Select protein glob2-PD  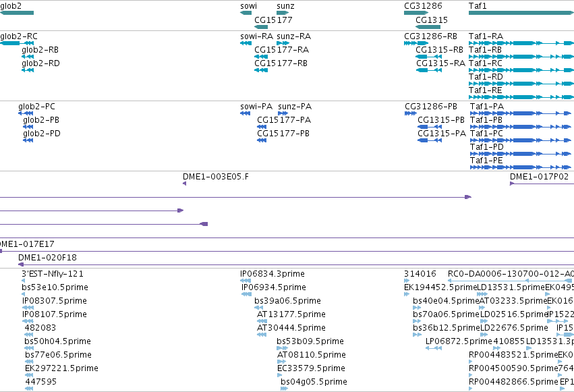[28, 140]
